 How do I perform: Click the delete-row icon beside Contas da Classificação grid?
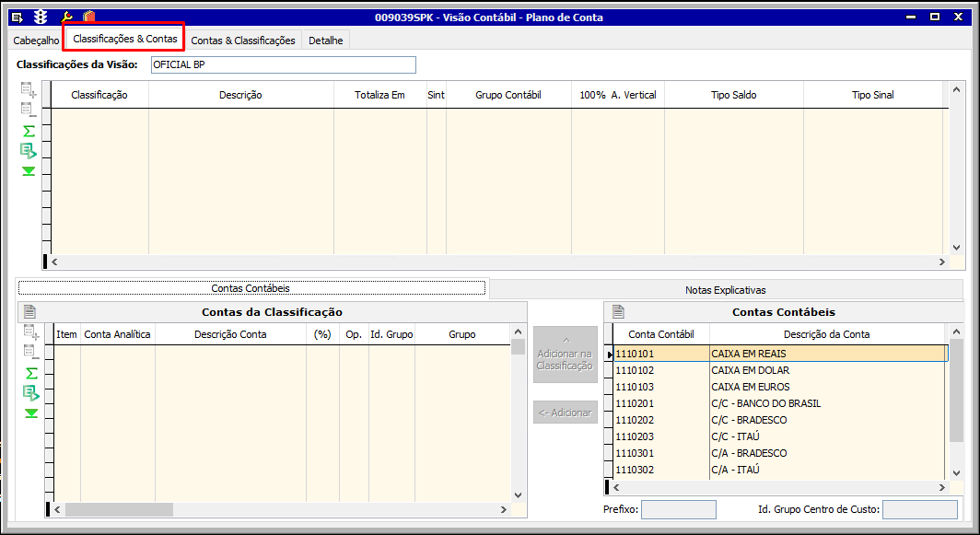(30, 353)
